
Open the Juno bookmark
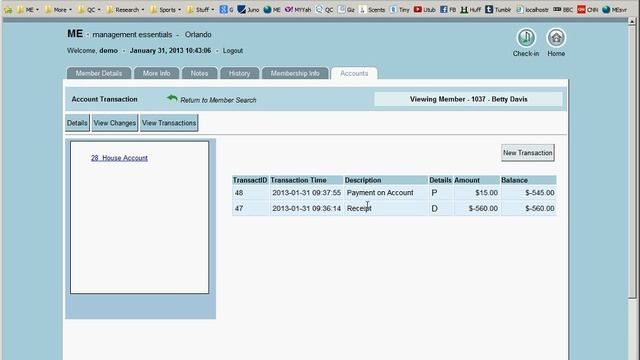click(248, 9)
